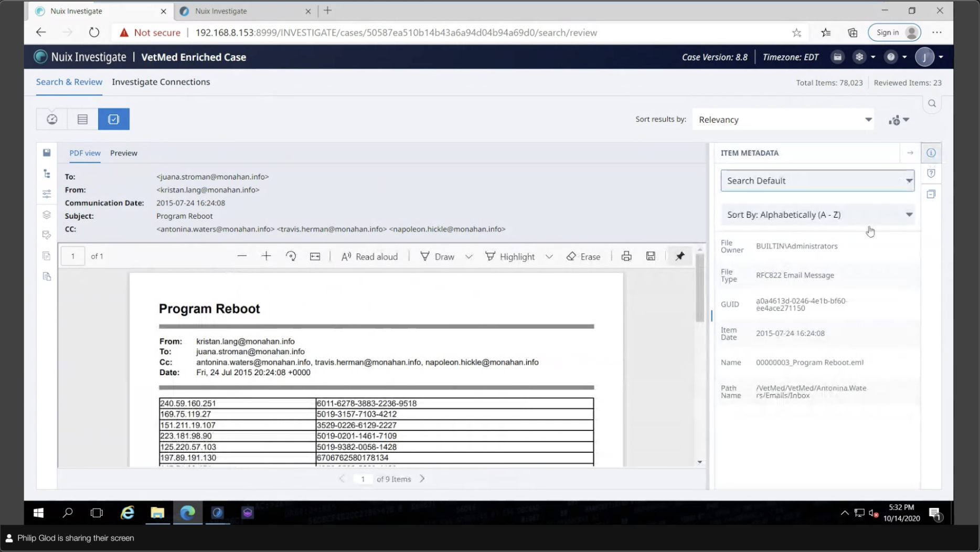Open the item tree/family view sidebar icon

pos(47,173)
